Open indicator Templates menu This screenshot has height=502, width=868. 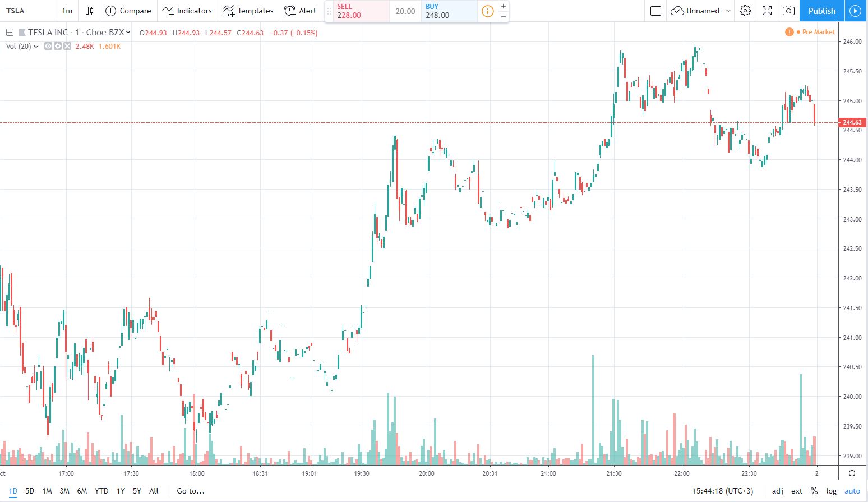coord(248,11)
